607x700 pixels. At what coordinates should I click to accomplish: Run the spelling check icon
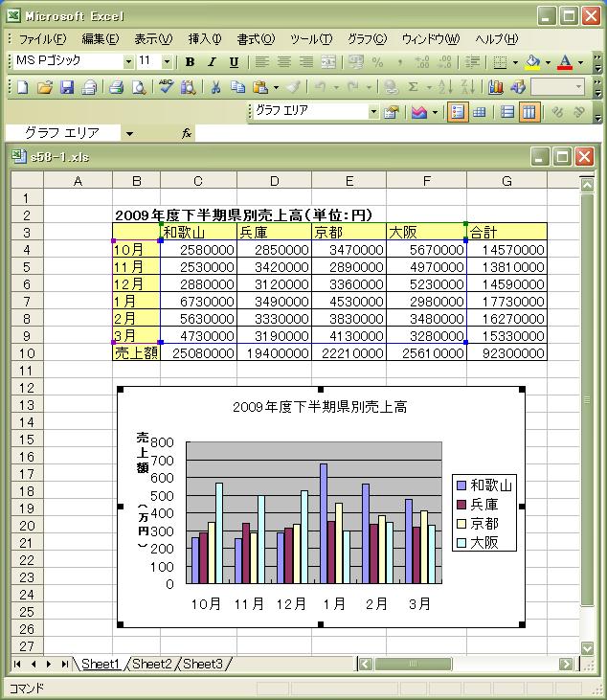click(166, 87)
